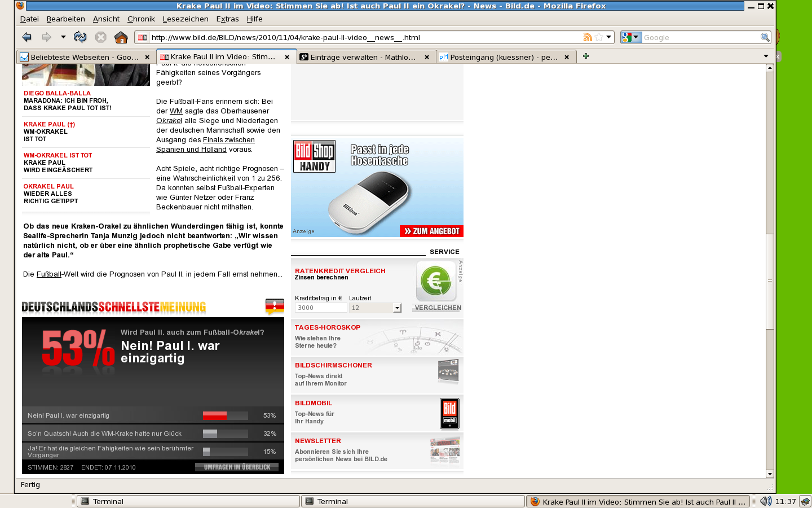
Task: Click the volume speaker tray icon
Action: point(765,501)
